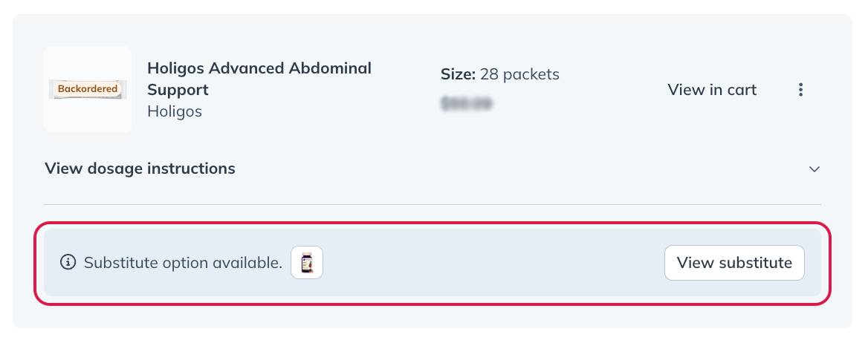Open Holigos Advanced Abdominal Support product title
The image size is (868, 343).
[259, 79]
